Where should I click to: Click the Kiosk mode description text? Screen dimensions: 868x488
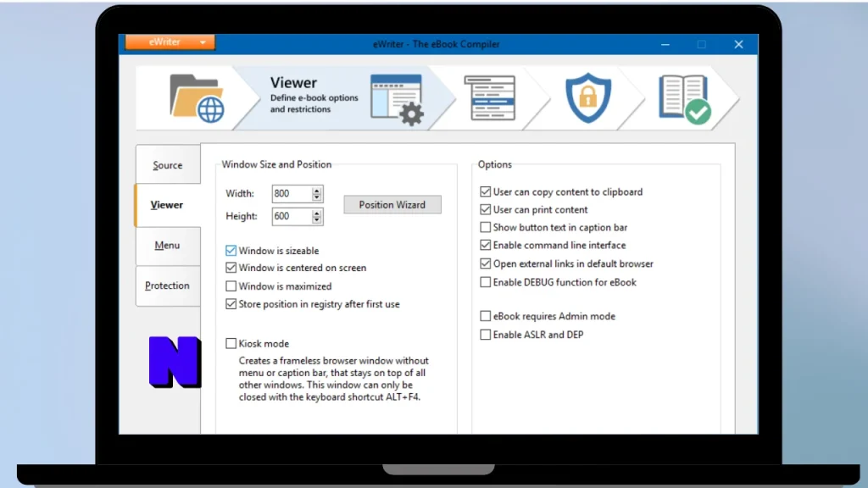tap(334, 379)
